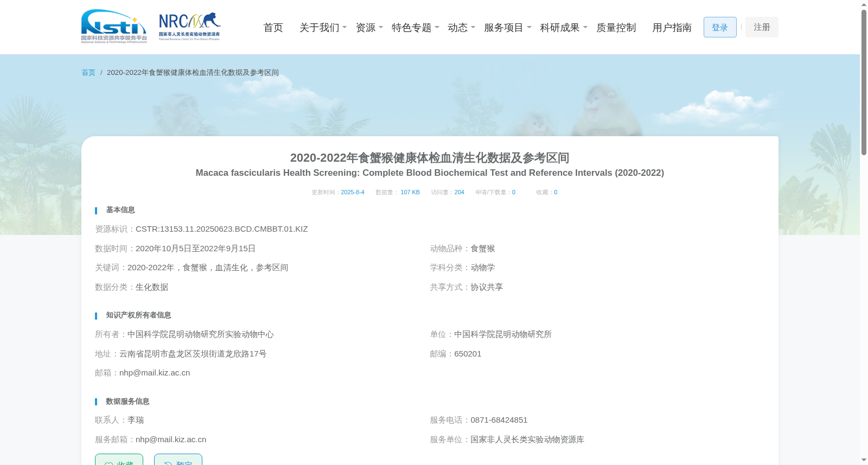This screenshot has width=868, height=465.
Task: Click the scrollbar down arrow
Action: [864, 460]
